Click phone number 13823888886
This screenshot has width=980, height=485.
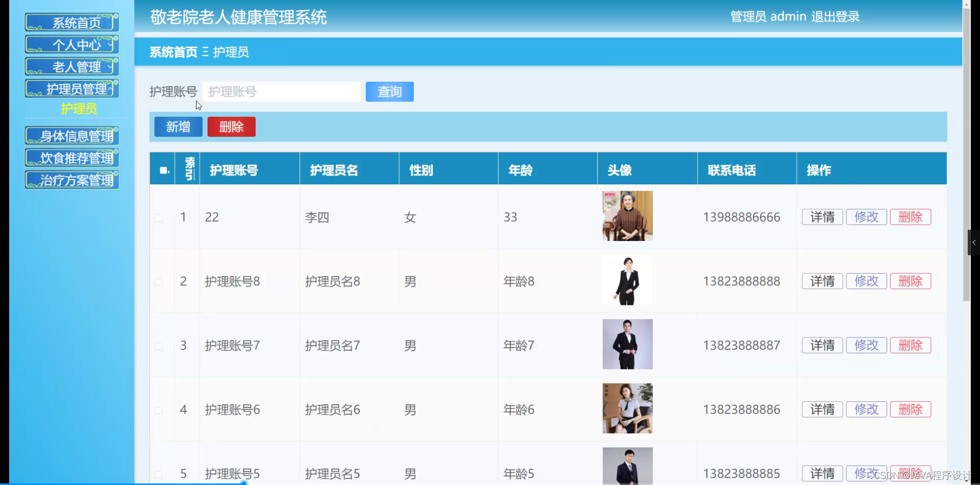click(742, 409)
